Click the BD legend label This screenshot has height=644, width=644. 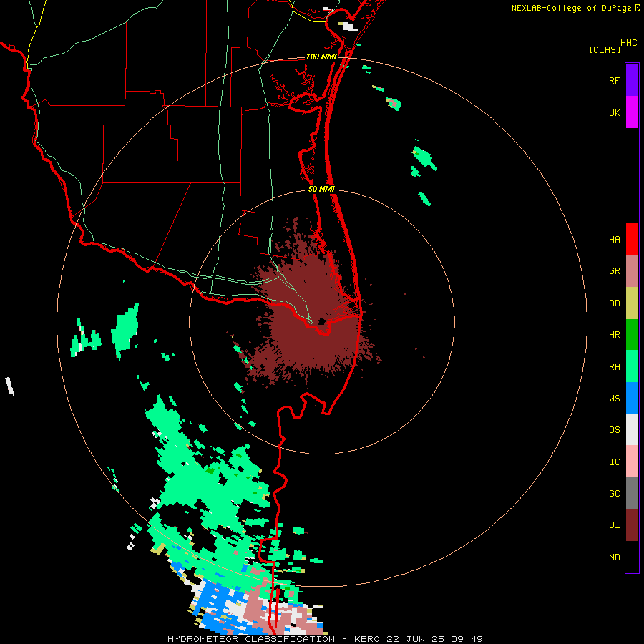tap(614, 303)
